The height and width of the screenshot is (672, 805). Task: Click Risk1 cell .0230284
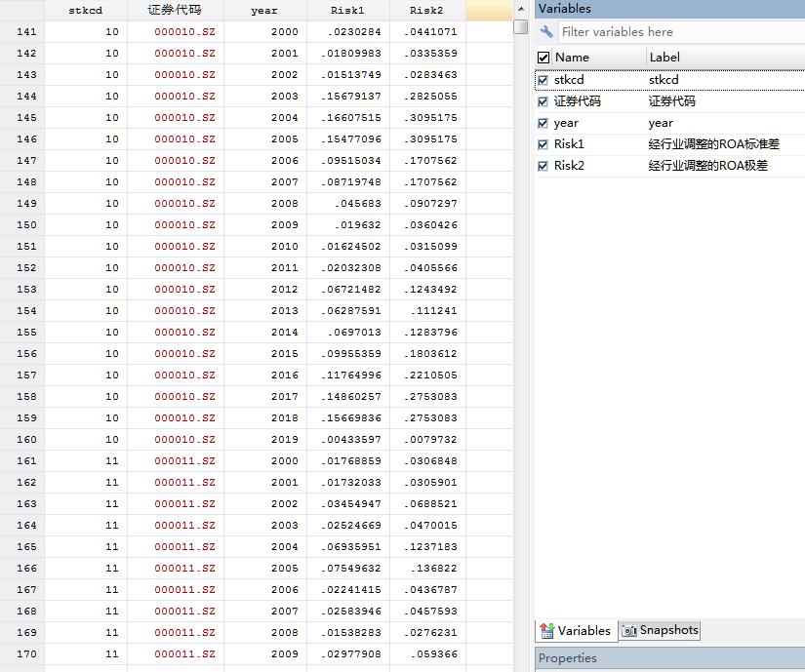point(348,32)
